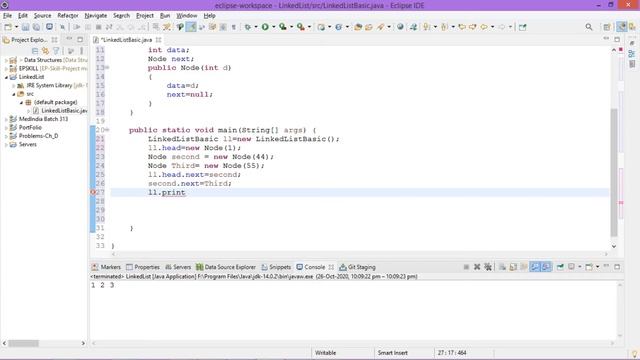Remove launch with console X icon
The height and width of the screenshot is (360, 640).
(x=477, y=267)
